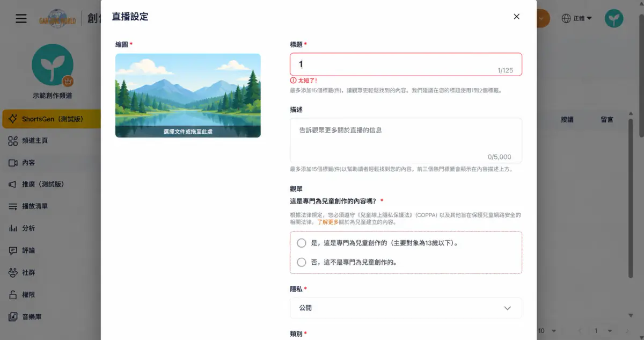The height and width of the screenshot is (340, 644).
Task: Click the 權限 lock icon
Action: 13,295
